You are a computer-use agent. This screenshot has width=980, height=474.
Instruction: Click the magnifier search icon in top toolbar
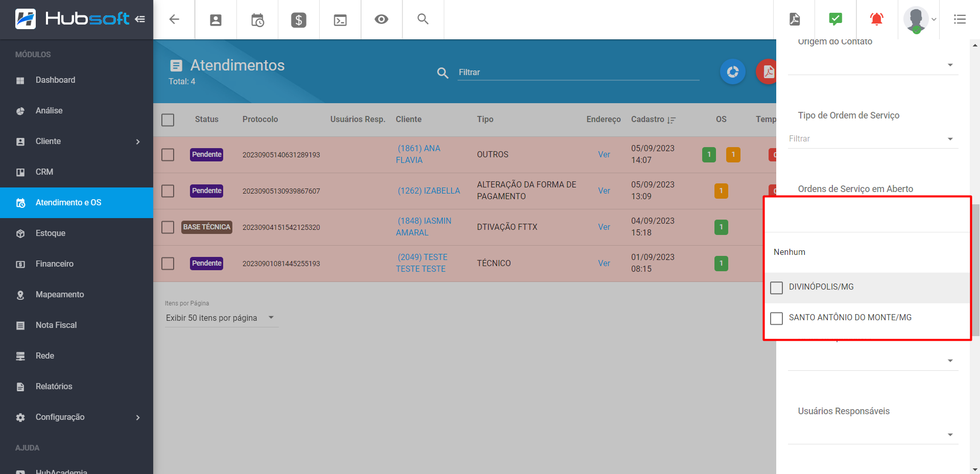point(423,19)
